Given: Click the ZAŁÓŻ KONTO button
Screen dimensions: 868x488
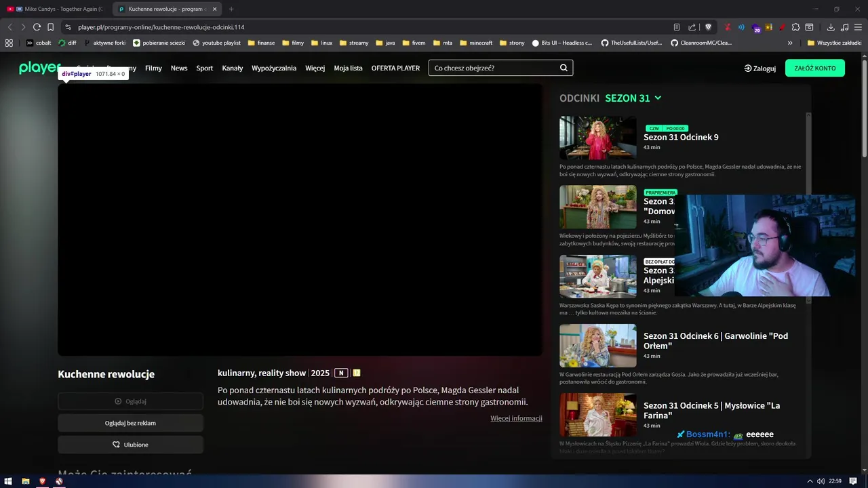Looking at the screenshot, I should pos(815,68).
